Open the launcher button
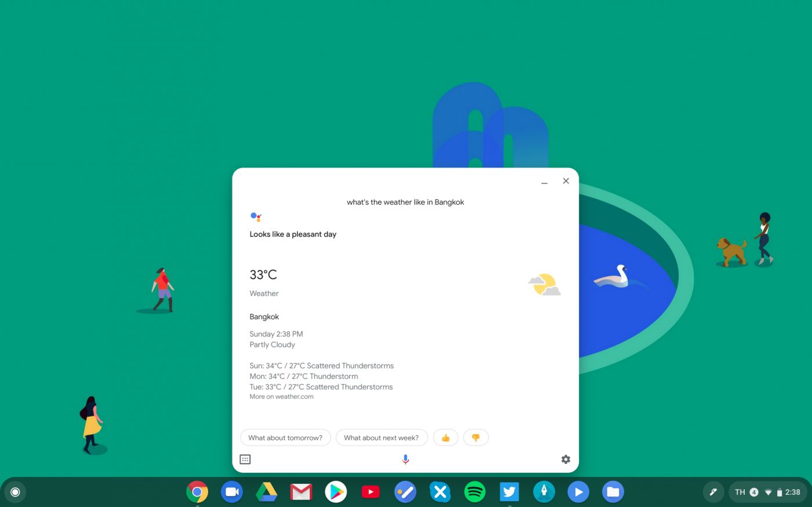812x507 pixels. coord(15,492)
